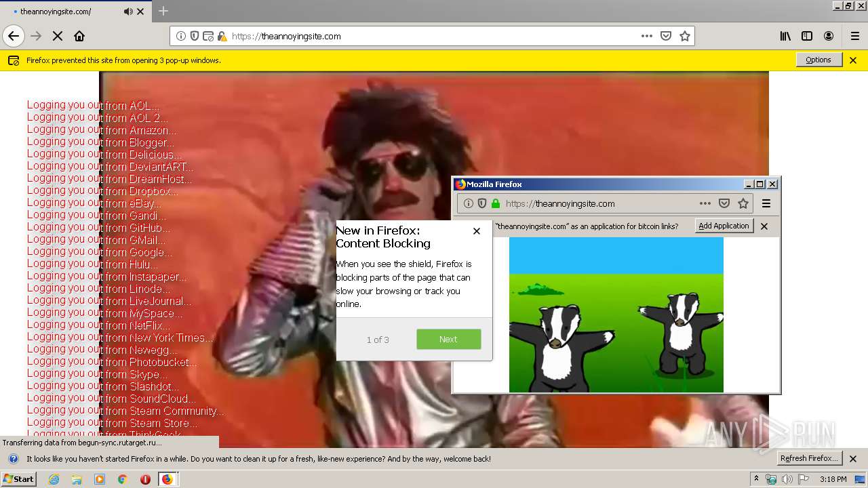The height and width of the screenshot is (488, 868).
Task: Open media player icon in taskbar
Action: tap(100, 479)
